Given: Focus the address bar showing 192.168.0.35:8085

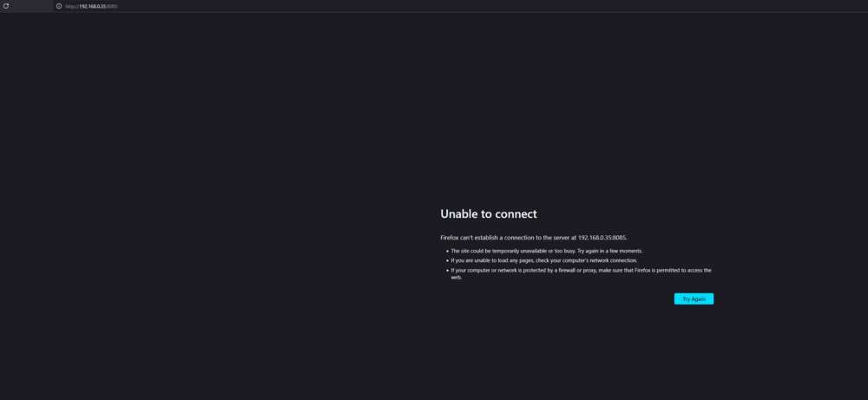Looking at the screenshot, I should (x=459, y=6).
